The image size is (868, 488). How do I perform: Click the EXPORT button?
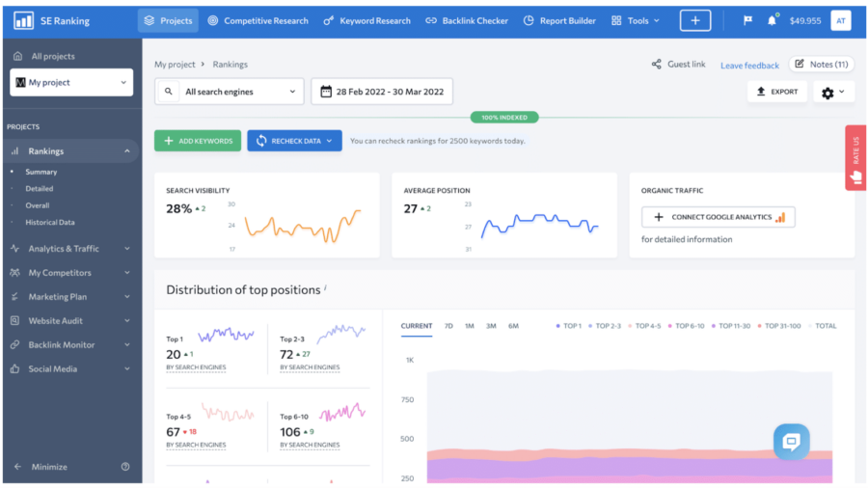coord(777,92)
